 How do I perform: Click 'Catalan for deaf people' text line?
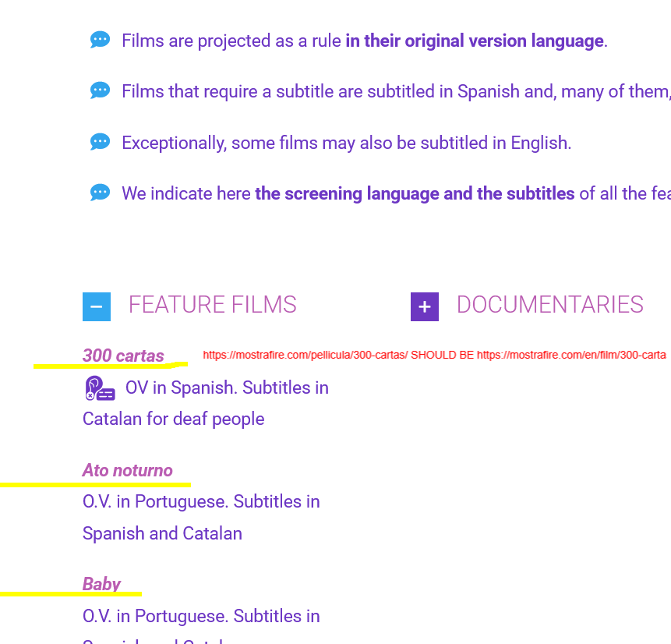tap(173, 419)
